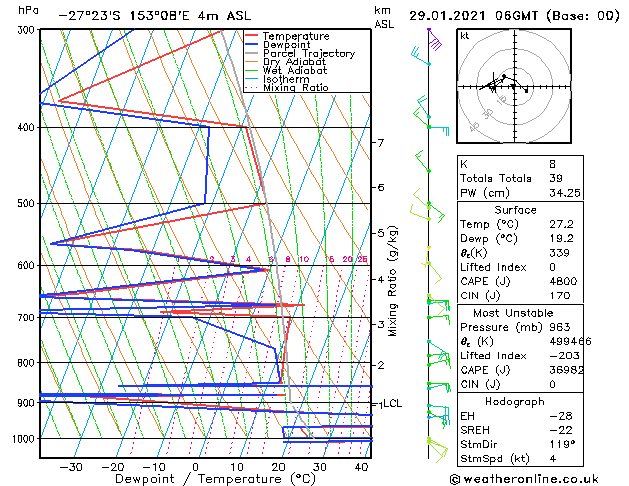Click the gray Parcel Trajectory line sample in legend
This screenshot has width=629, height=486.
pos(252,53)
